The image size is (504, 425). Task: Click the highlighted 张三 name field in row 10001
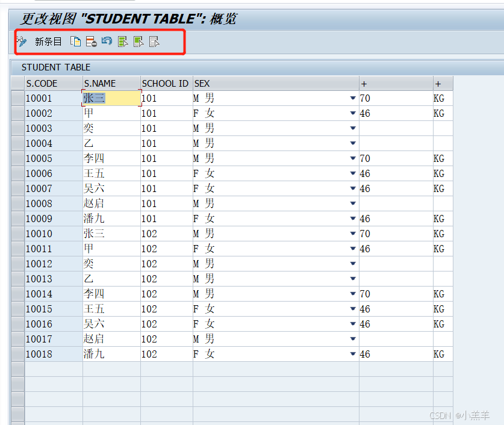tap(111, 98)
